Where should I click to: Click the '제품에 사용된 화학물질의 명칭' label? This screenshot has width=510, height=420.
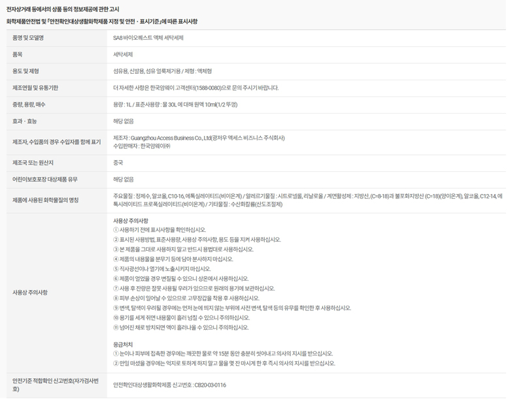[46, 200]
